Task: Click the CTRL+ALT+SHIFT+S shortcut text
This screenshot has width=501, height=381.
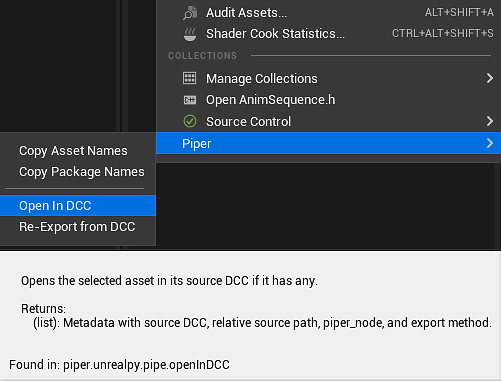Action: coord(443,33)
